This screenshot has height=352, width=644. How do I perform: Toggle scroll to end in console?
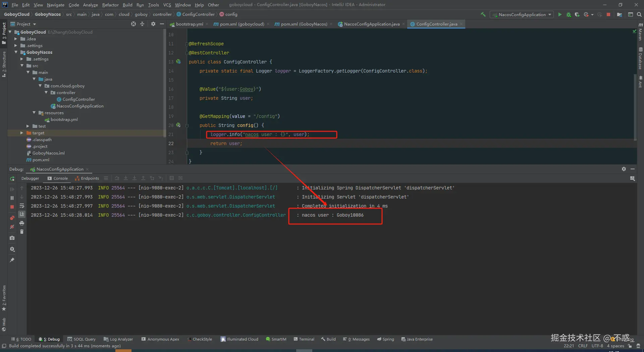22,214
